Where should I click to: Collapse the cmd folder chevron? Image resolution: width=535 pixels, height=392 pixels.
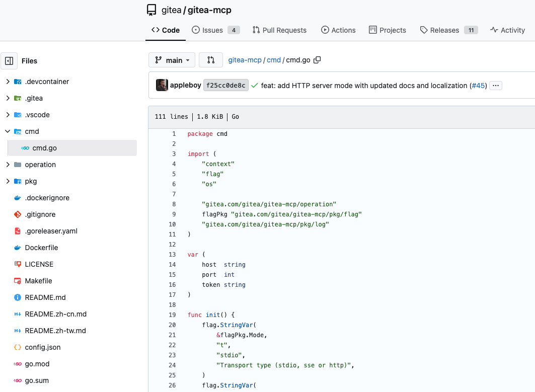tap(8, 131)
